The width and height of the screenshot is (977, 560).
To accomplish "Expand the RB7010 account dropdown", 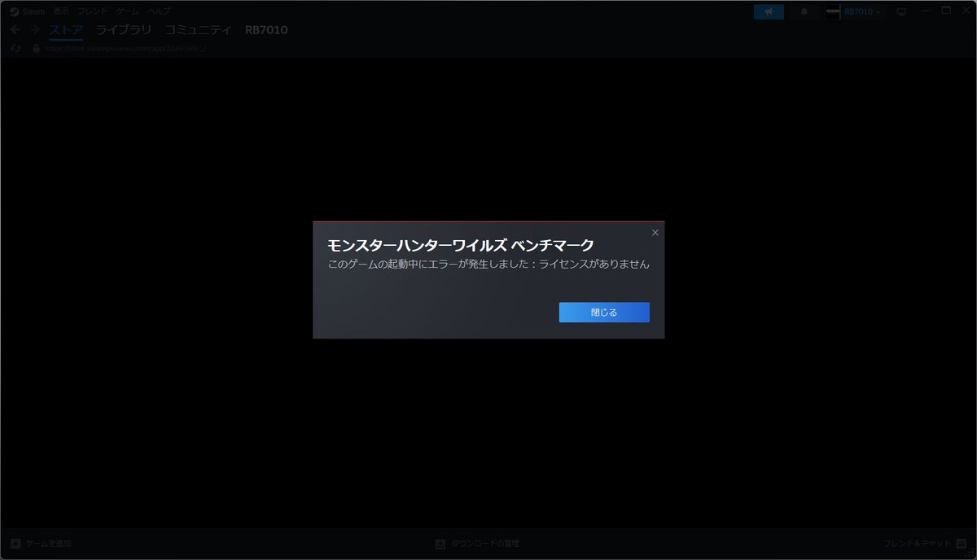I will pyautogui.click(x=862, y=12).
